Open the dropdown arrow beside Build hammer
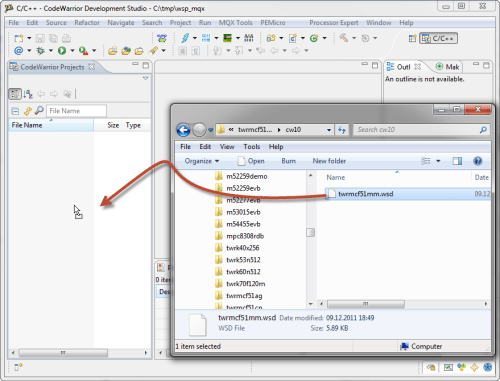The width and height of the screenshot is (500, 381). (x=354, y=38)
